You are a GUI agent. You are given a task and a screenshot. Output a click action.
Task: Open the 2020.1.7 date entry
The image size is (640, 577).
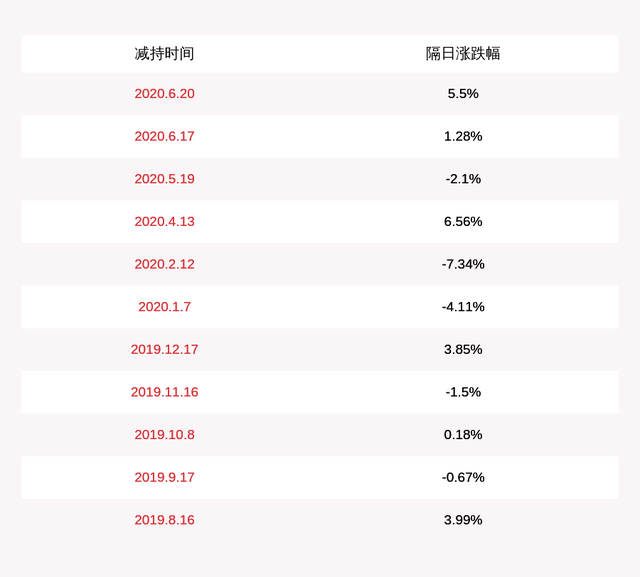164,307
